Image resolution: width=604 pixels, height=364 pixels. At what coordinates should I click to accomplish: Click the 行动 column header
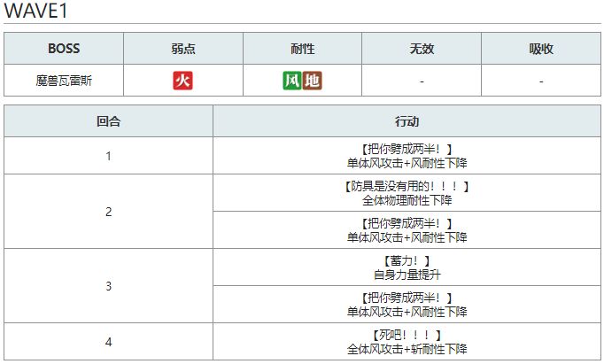[x=407, y=120]
